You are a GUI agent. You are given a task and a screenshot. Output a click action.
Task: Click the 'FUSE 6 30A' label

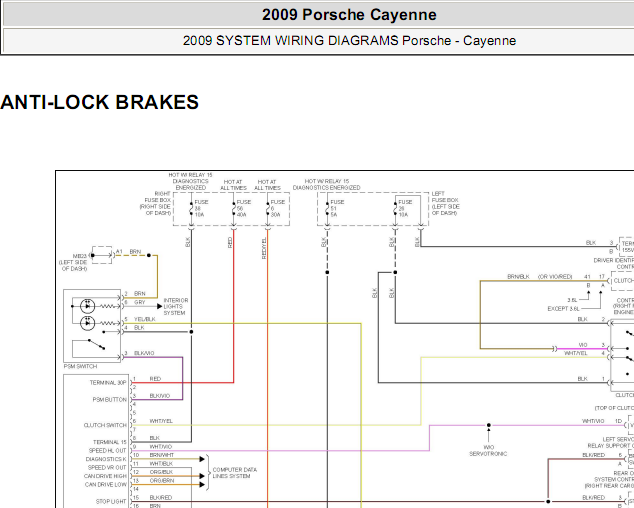pyautogui.click(x=277, y=208)
